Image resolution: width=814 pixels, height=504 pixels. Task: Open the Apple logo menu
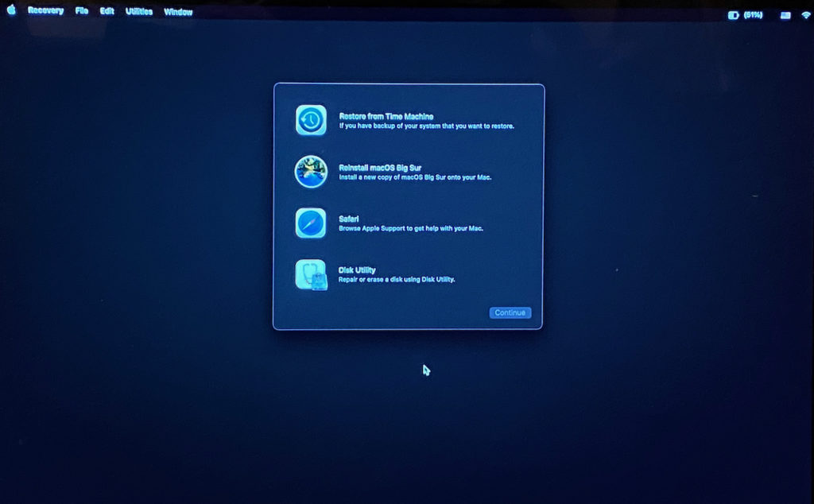click(11, 11)
